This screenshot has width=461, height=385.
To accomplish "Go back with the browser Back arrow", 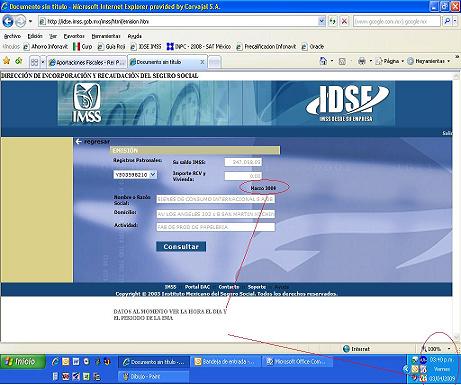I will (7, 21).
